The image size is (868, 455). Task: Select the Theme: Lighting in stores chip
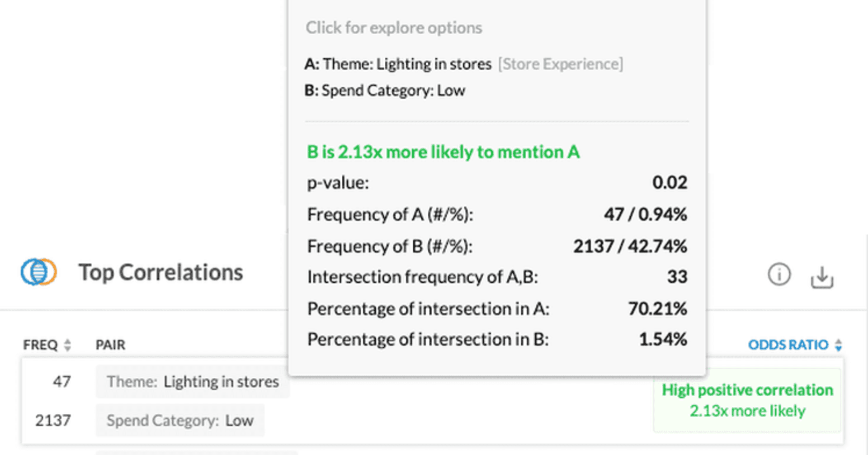point(192,381)
